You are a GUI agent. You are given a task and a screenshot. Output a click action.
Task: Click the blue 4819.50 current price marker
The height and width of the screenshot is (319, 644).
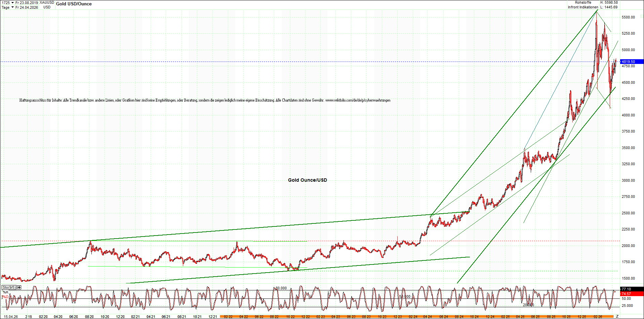[x=631, y=62]
